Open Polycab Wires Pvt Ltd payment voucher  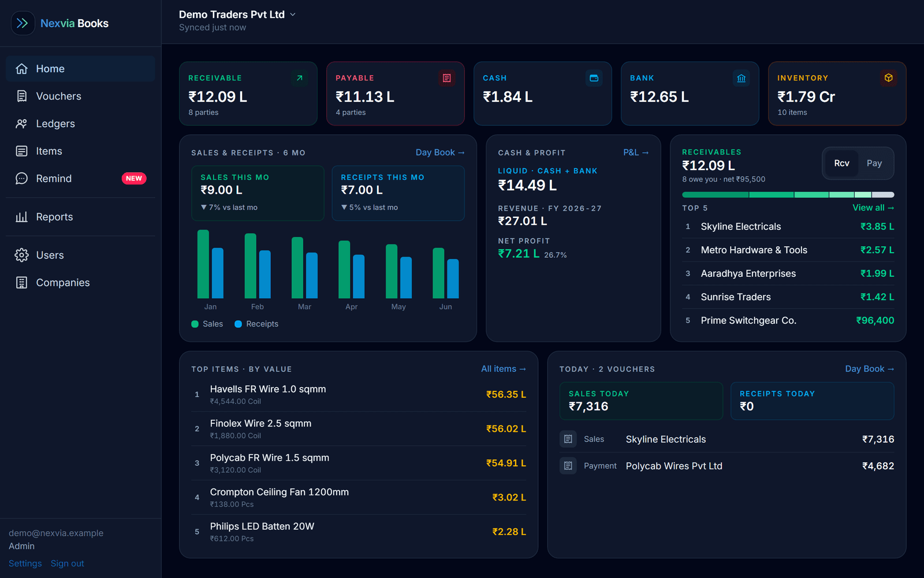(x=727, y=466)
